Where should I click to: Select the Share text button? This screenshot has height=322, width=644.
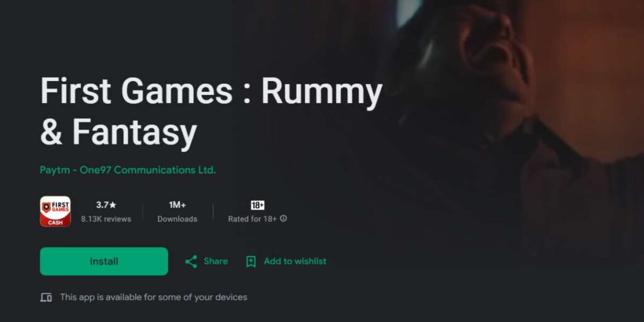(216, 261)
